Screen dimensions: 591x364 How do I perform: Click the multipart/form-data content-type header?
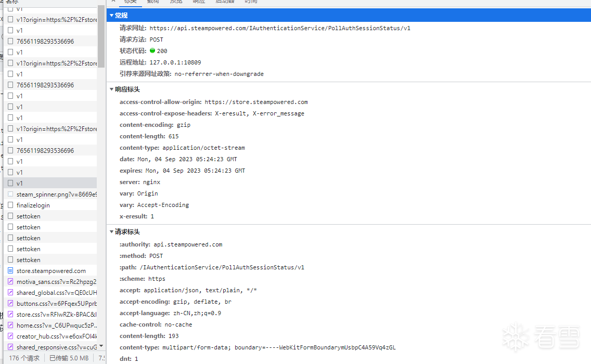click(258, 347)
